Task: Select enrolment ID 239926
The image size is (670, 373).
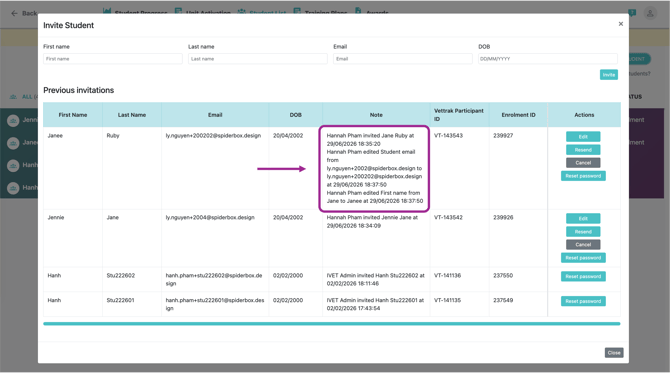Action: pyautogui.click(x=503, y=218)
